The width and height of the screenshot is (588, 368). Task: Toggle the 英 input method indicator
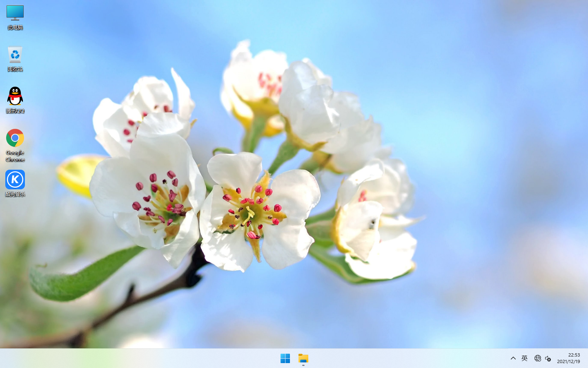click(x=525, y=359)
